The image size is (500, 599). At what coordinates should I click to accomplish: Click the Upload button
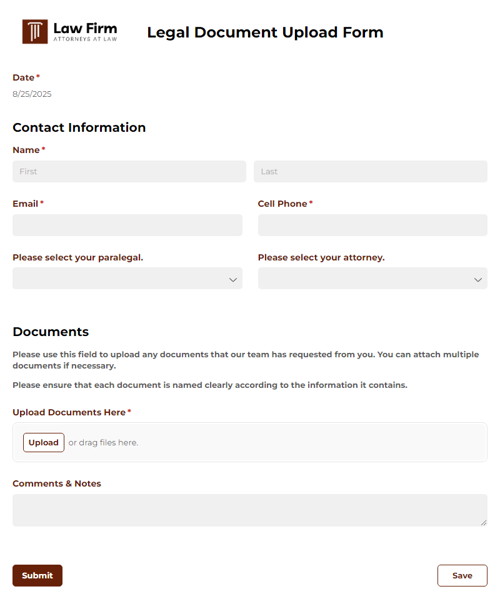coord(44,442)
